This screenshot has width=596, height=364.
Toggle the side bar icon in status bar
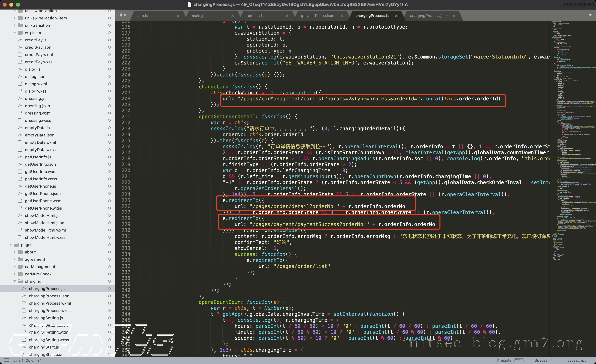point(7,360)
